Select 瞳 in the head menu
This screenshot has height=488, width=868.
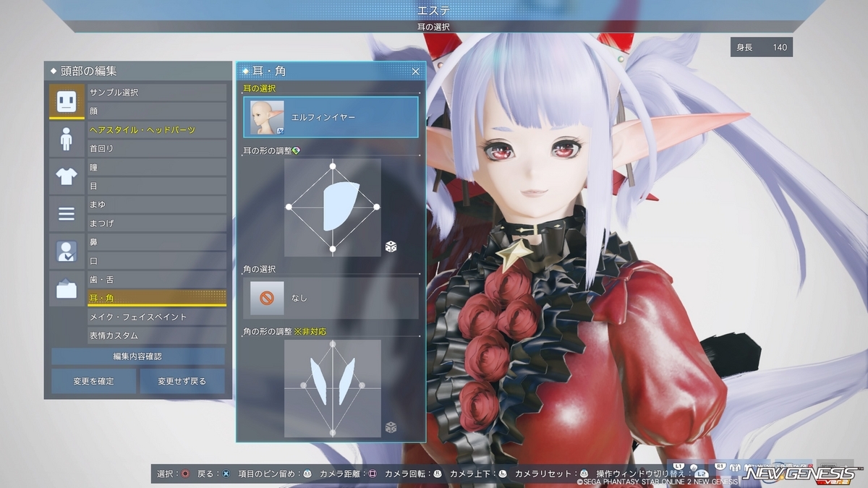coord(157,167)
